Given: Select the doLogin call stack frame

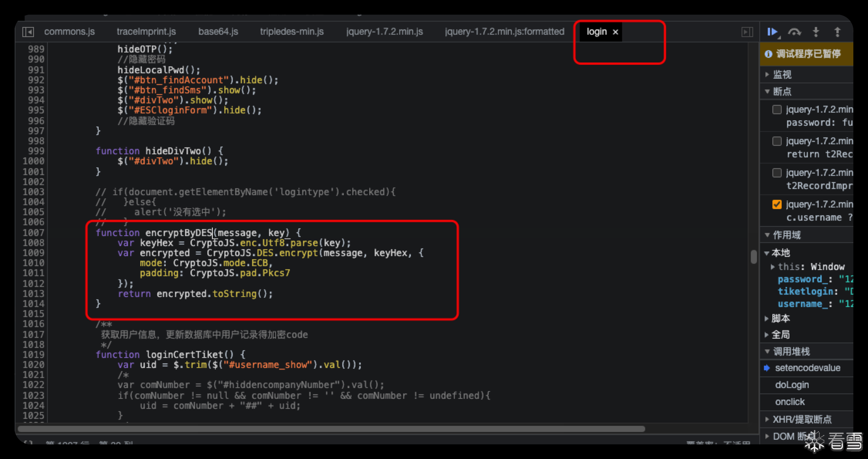Looking at the screenshot, I should [x=792, y=385].
